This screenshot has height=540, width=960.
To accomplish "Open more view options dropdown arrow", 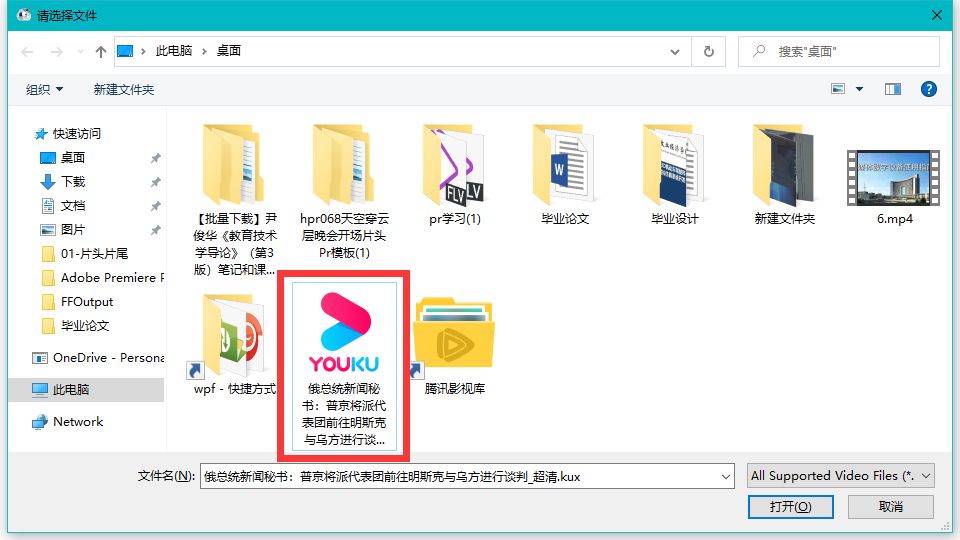I will pyautogui.click(x=860, y=89).
